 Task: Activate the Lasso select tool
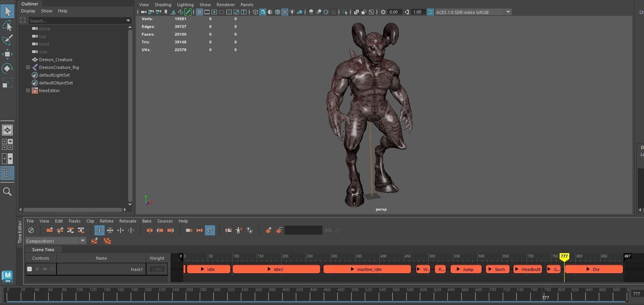[x=7, y=26]
